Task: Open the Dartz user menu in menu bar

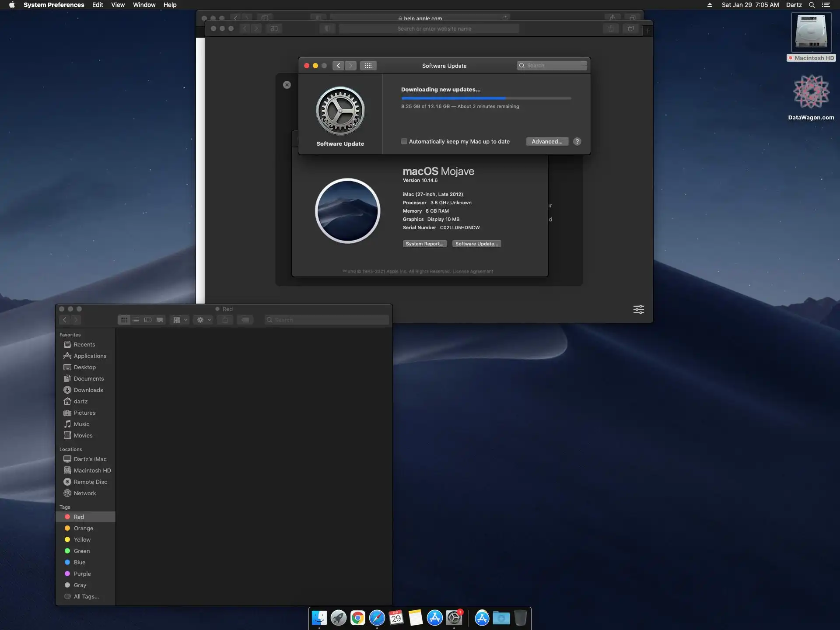Action: coord(794,5)
